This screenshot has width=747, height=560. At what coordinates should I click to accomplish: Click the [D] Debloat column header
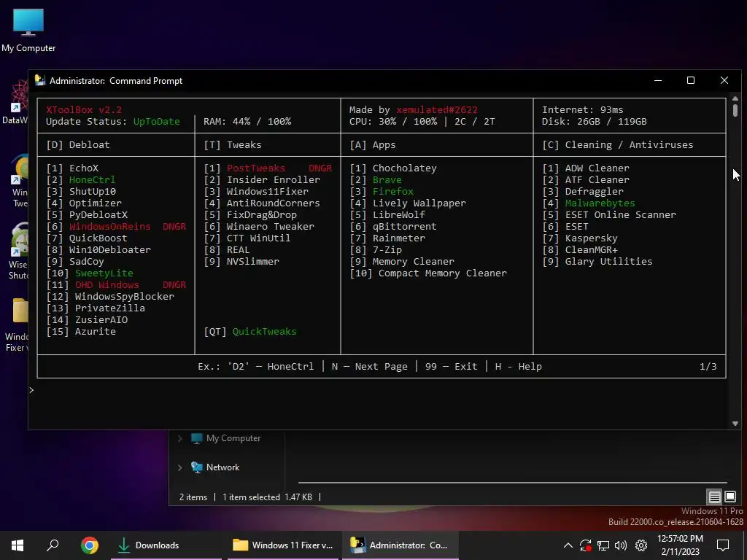pyautogui.click(x=78, y=145)
